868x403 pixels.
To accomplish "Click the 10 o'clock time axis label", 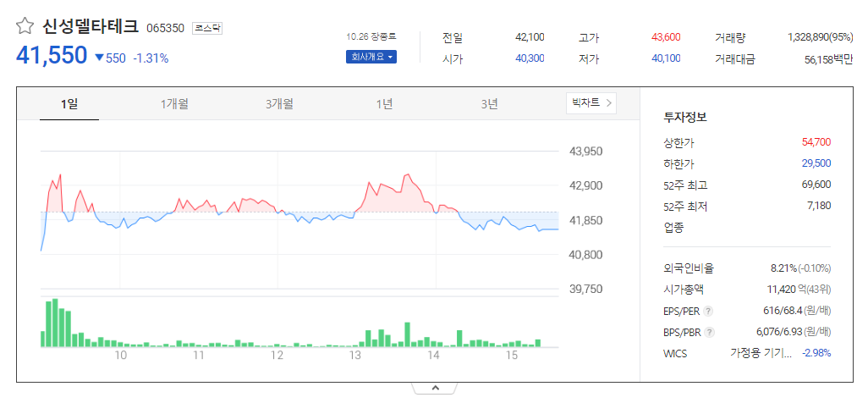I will 121,356.
